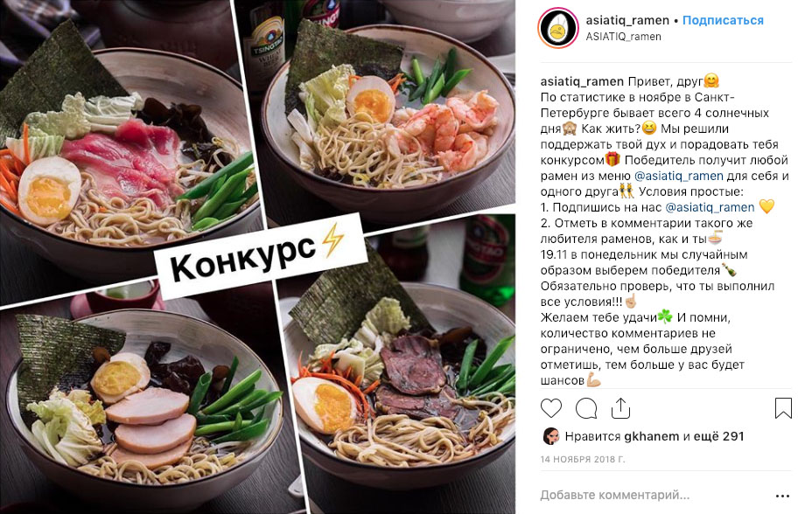This screenshot has width=812, height=514.
Task: Click asiatiq_ramen author name in caption
Action: (x=582, y=81)
